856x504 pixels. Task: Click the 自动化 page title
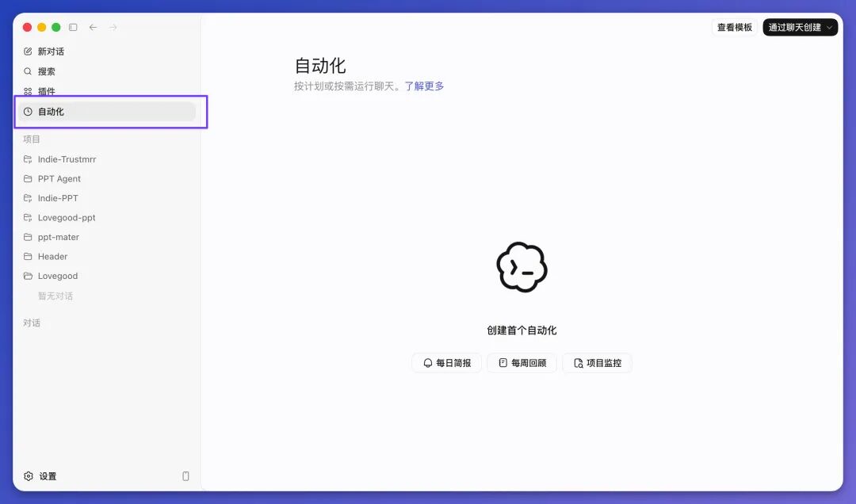click(x=320, y=66)
